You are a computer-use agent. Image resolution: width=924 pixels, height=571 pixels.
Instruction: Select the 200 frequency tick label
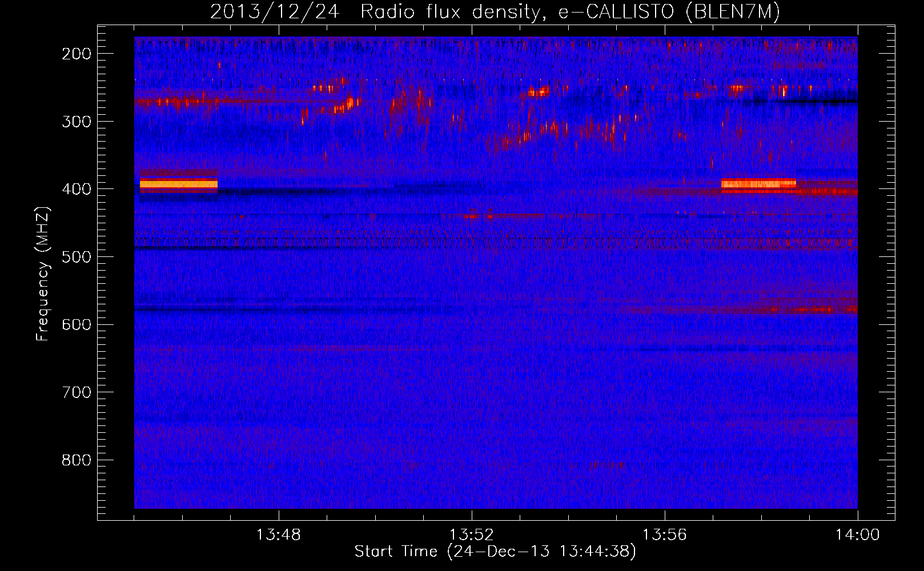[x=77, y=54]
